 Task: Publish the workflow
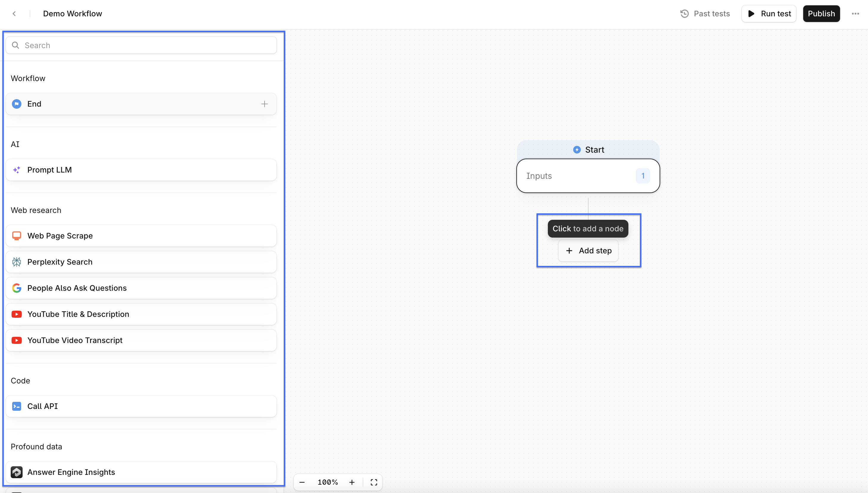point(821,14)
